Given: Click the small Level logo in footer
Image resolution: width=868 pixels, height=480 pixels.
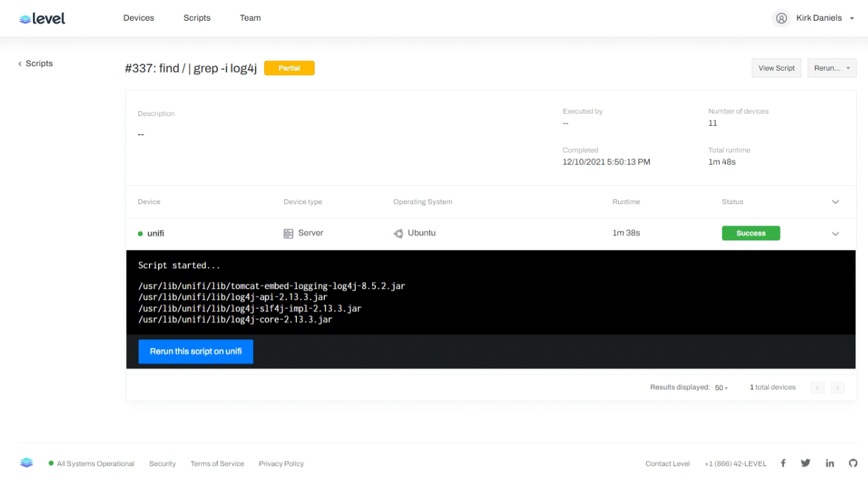Looking at the screenshot, I should (x=27, y=463).
